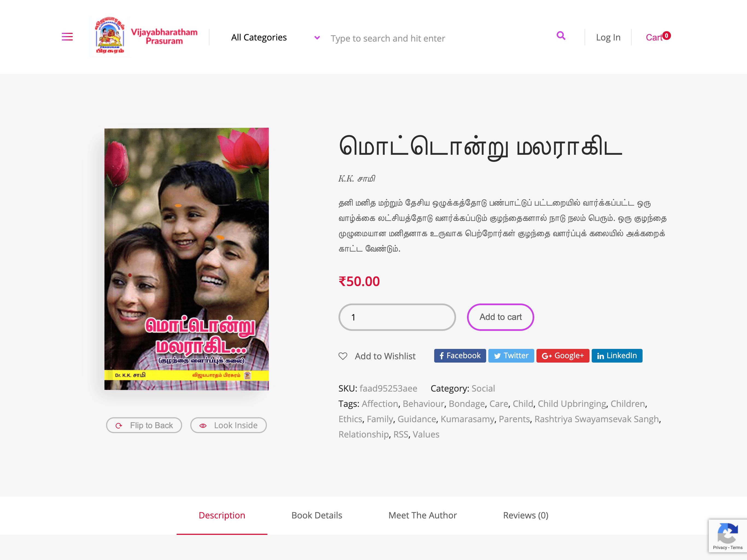Switch to the Book Details tab
The width and height of the screenshot is (747, 560).
316,515
